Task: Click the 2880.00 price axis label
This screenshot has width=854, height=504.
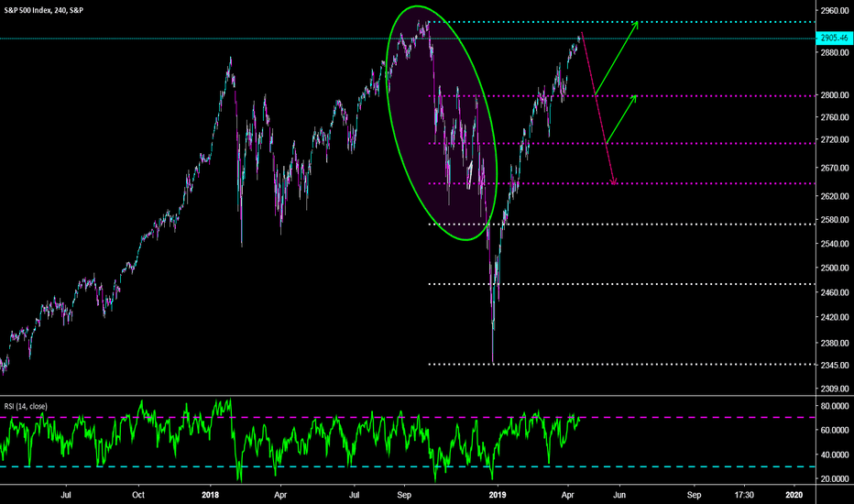Action: pos(835,53)
